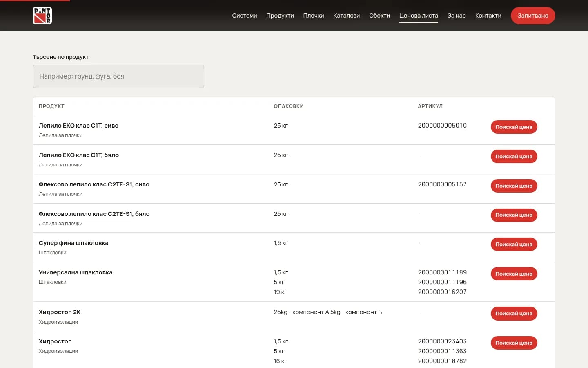
Task: Open the Системи menu item
Action: point(245,16)
